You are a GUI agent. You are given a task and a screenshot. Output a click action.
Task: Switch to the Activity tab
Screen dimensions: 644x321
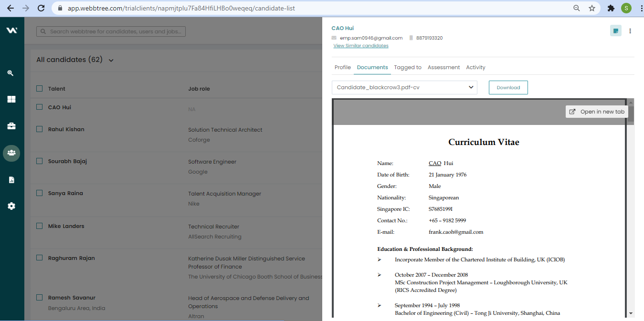pyautogui.click(x=475, y=67)
